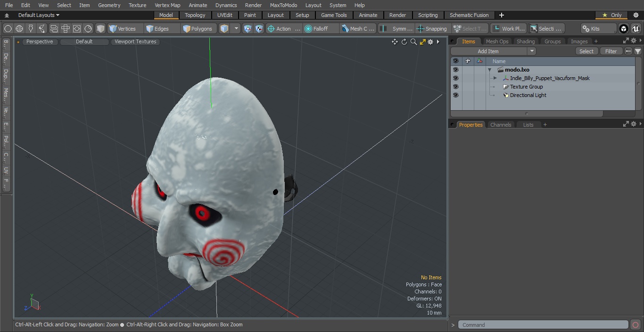Open layout settings gear at top right
644x332 pixels.
[636, 15]
